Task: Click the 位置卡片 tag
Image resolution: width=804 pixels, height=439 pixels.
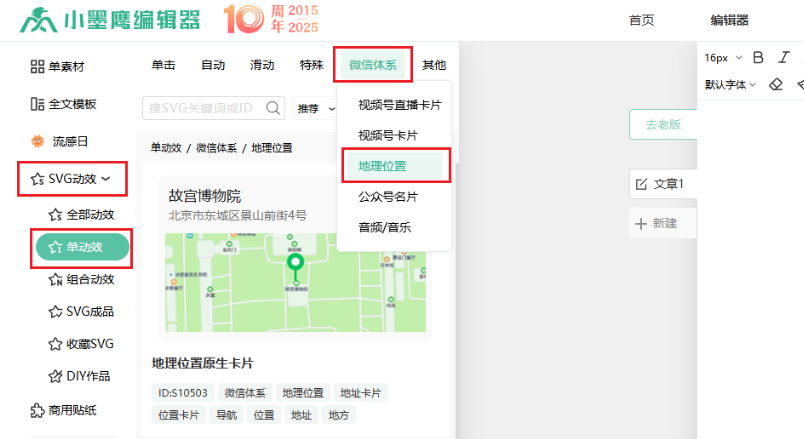Action: 178,415
